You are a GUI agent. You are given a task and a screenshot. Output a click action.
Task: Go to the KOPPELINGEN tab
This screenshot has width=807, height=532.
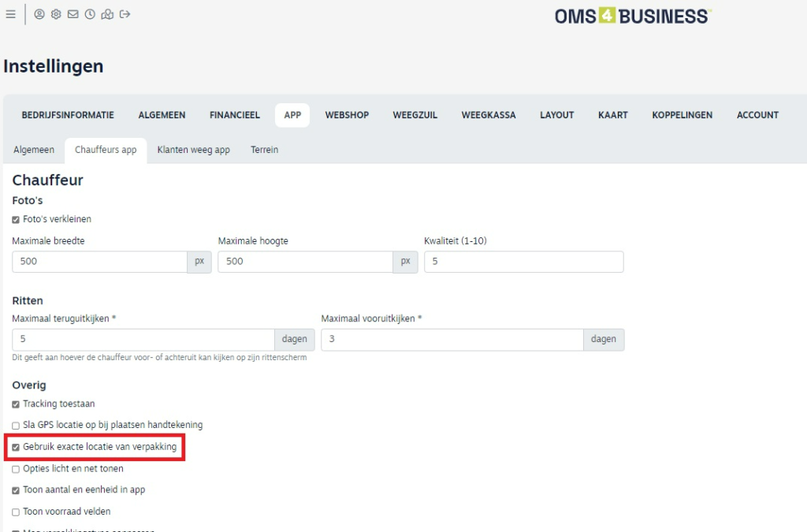pyautogui.click(x=682, y=115)
